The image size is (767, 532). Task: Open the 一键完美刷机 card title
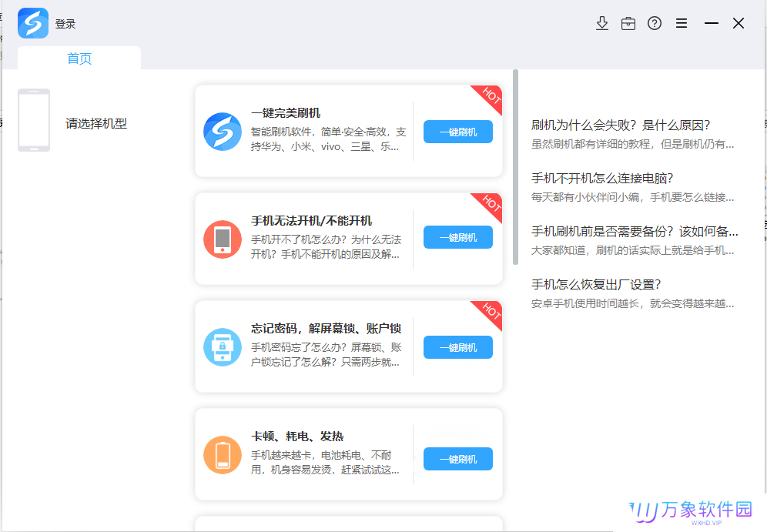(x=286, y=113)
